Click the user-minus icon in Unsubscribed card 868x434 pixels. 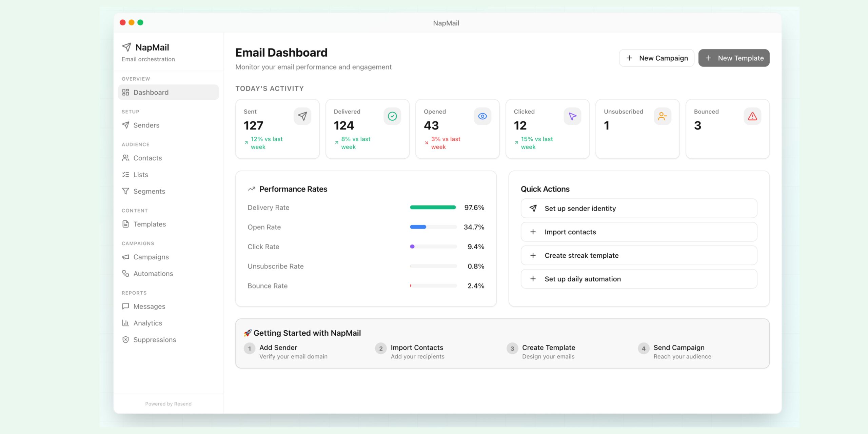pos(662,116)
